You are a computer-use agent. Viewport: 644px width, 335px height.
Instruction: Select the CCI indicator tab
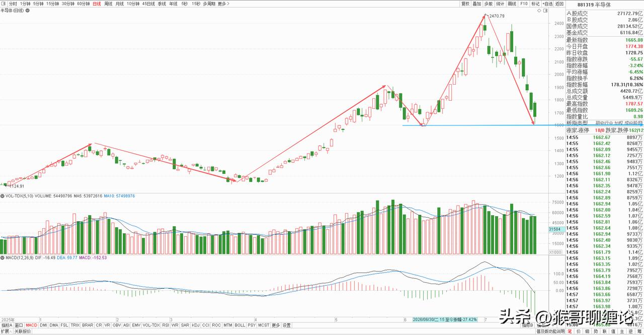coord(206,325)
